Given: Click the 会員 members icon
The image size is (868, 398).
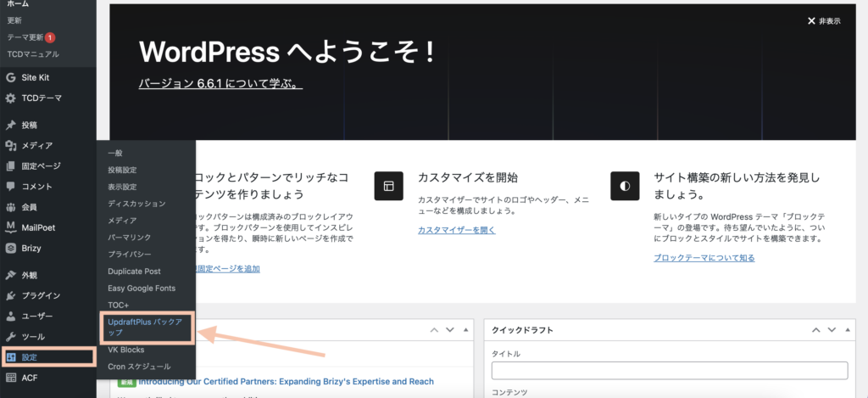Looking at the screenshot, I should (x=10, y=207).
